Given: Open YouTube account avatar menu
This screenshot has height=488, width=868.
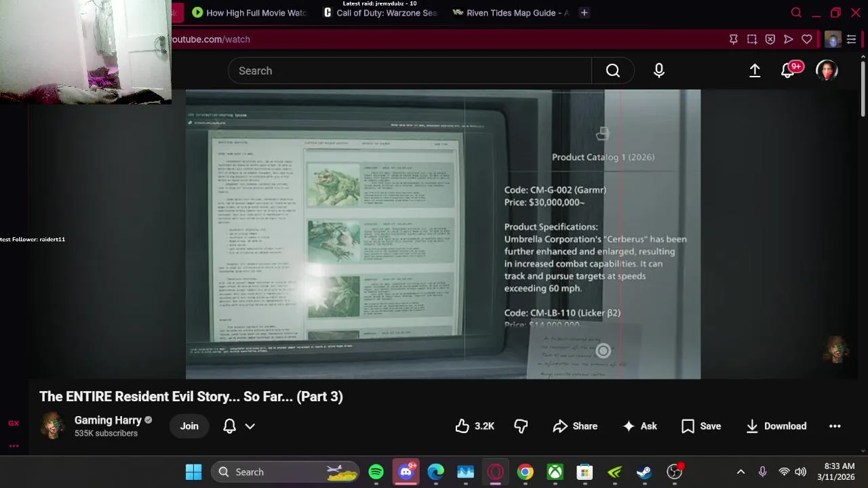Looking at the screenshot, I should tap(827, 70).
